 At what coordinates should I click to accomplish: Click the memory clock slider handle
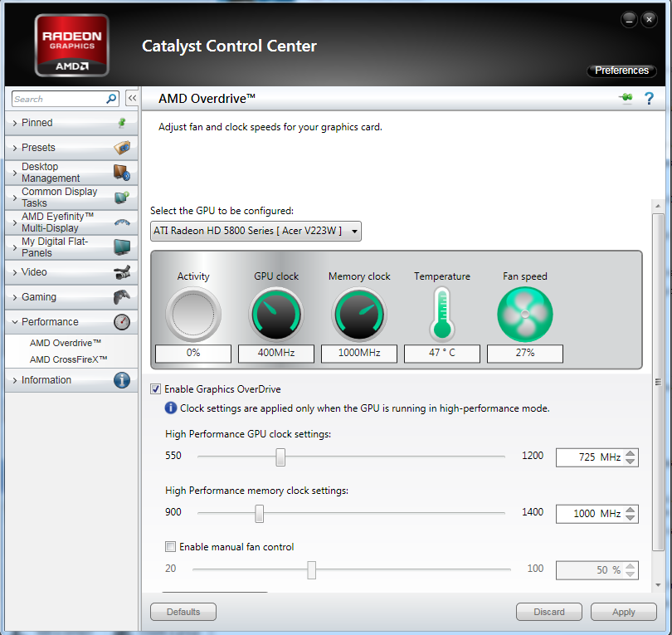[x=260, y=513]
